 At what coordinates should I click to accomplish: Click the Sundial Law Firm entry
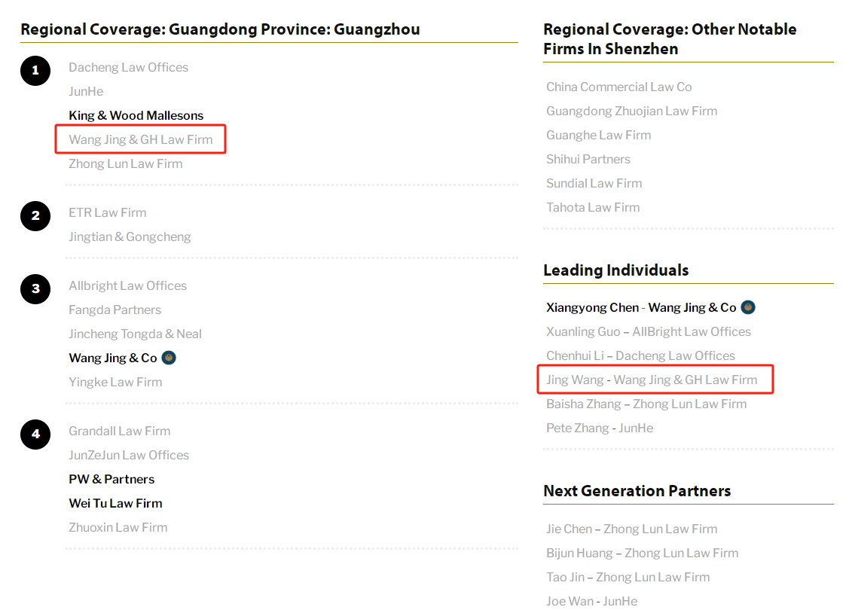(594, 184)
